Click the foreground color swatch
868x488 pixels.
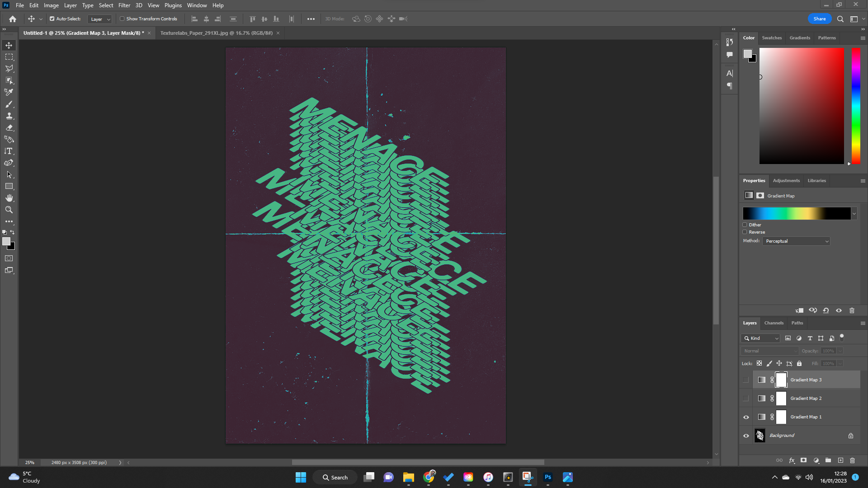point(7,241)
